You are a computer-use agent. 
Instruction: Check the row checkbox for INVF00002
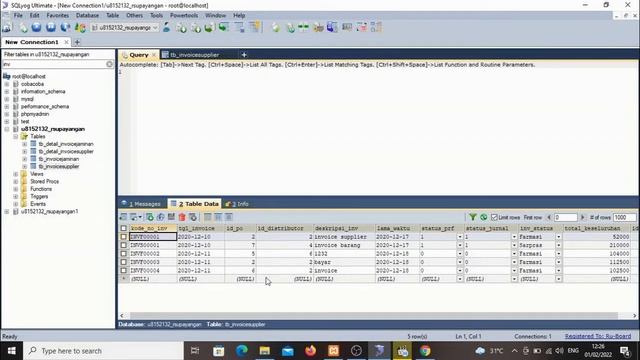click(123, 253)
